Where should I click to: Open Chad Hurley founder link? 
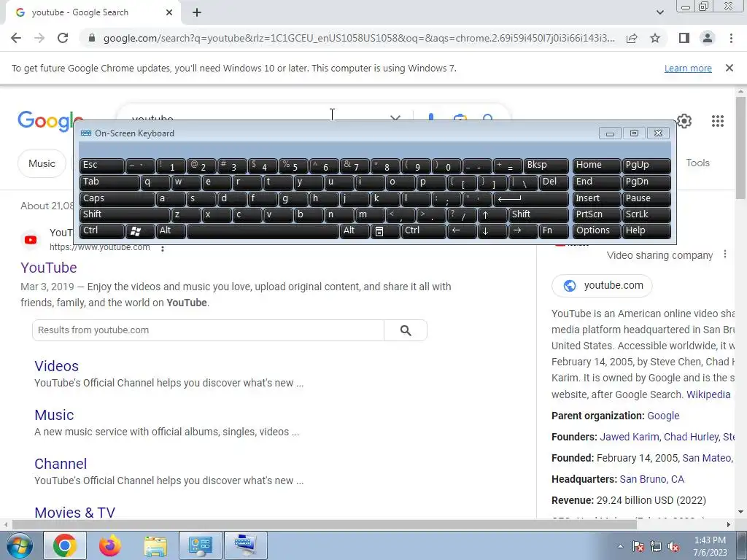pyautogui.click(x=691, y=437)
